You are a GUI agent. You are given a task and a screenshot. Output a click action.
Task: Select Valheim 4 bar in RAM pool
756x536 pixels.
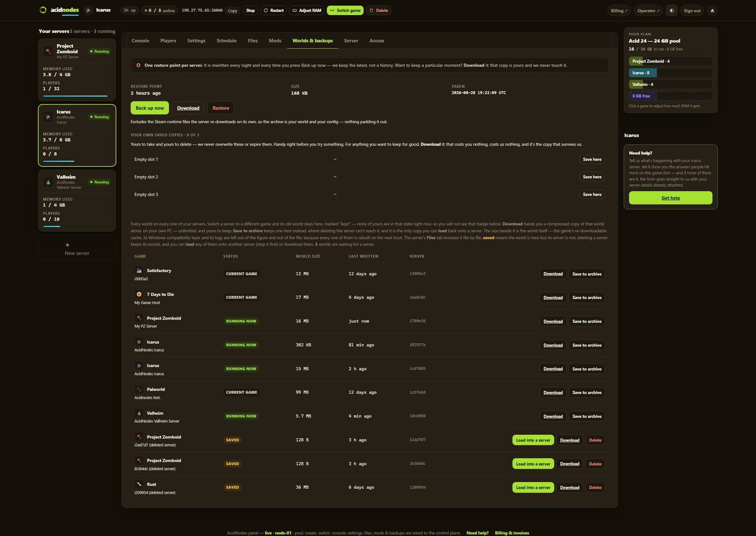[670, 84]
